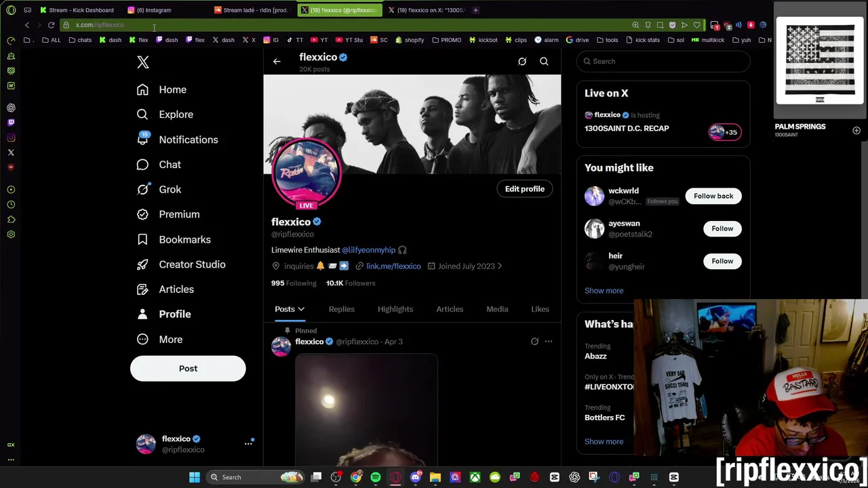Open the shopify bookmark

click(410, 40)
